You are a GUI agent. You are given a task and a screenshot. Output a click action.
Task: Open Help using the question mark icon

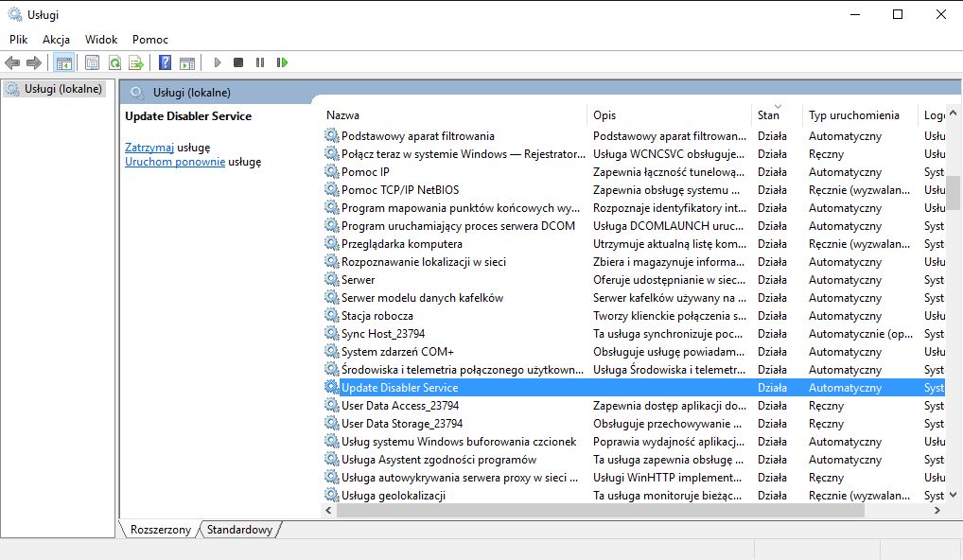click(165, 63)
